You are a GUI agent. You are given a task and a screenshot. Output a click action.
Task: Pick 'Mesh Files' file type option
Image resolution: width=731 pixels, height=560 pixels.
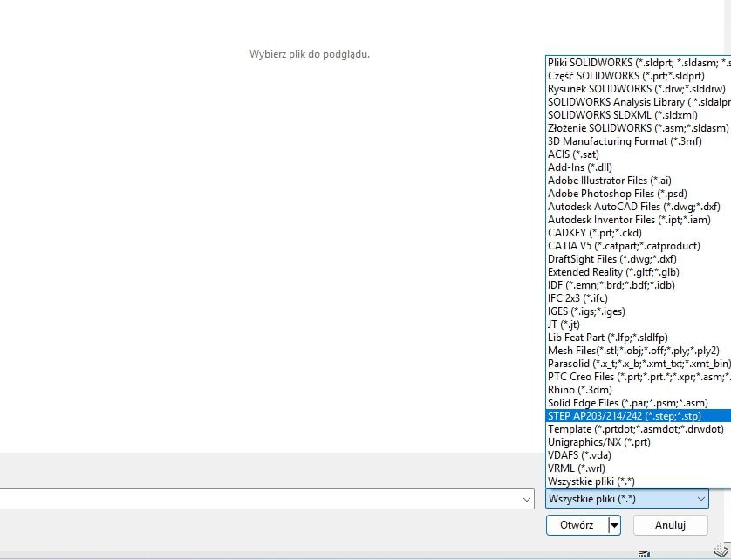click(x=639, y=350)
